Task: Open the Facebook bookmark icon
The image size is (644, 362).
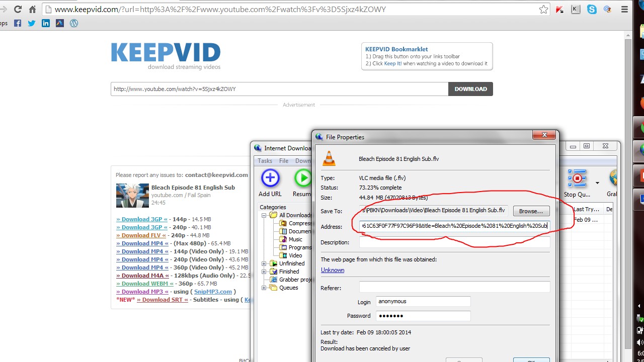Action: (18, 23)
